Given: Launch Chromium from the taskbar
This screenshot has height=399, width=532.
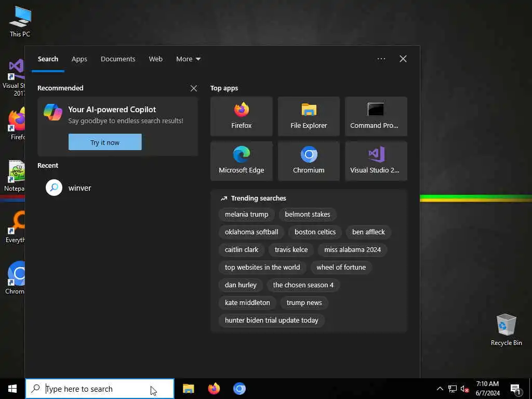Looking at the screenshot, I should click(239, 389).
